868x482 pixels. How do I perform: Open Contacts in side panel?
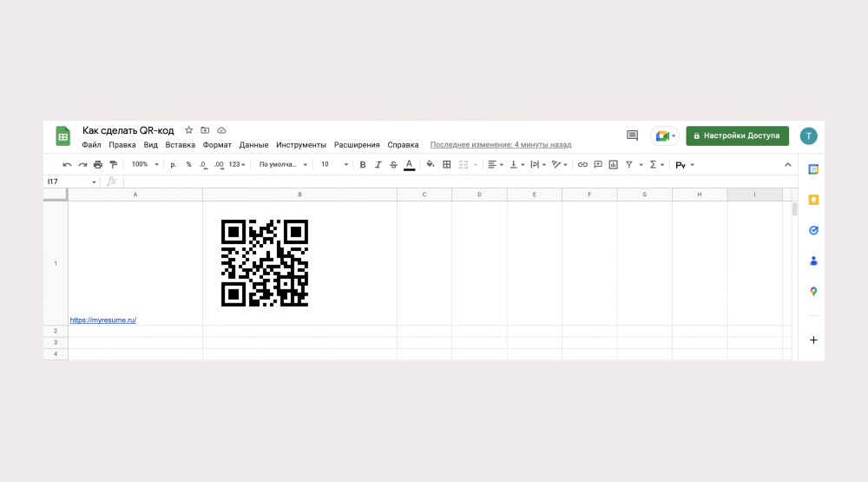click(x=813, y=261)
